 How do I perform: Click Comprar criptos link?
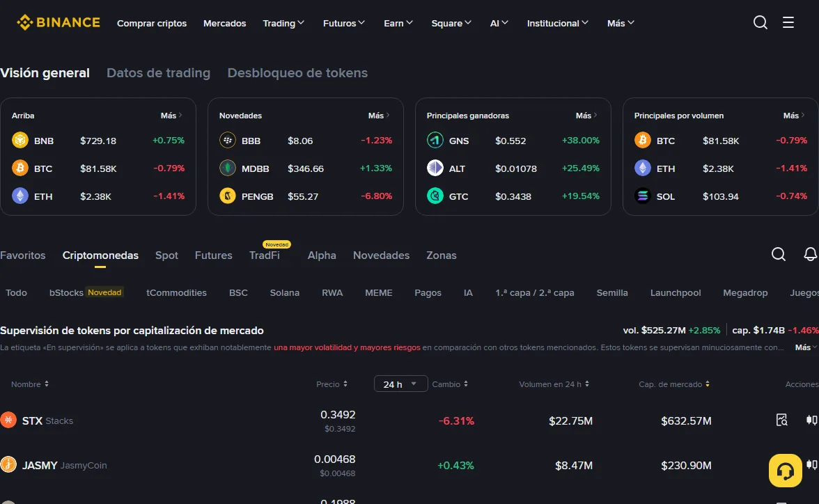tap(152, 23)
